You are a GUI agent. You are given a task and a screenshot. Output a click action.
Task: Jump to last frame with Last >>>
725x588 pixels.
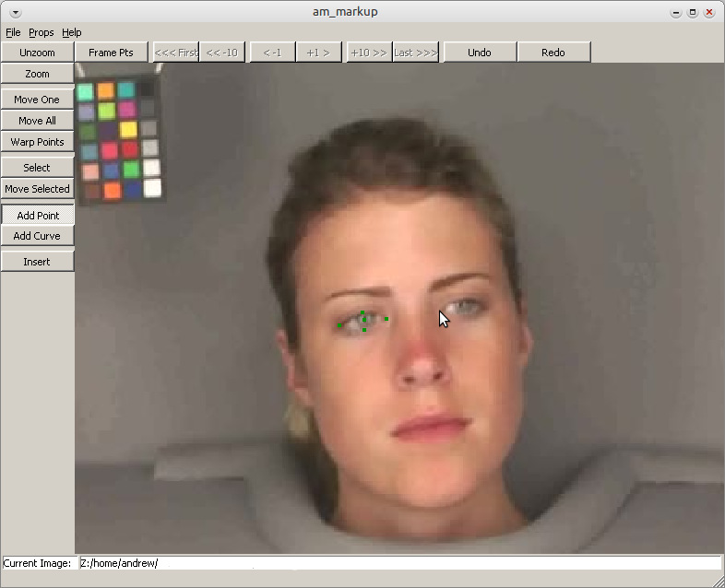tap(415, 53)
